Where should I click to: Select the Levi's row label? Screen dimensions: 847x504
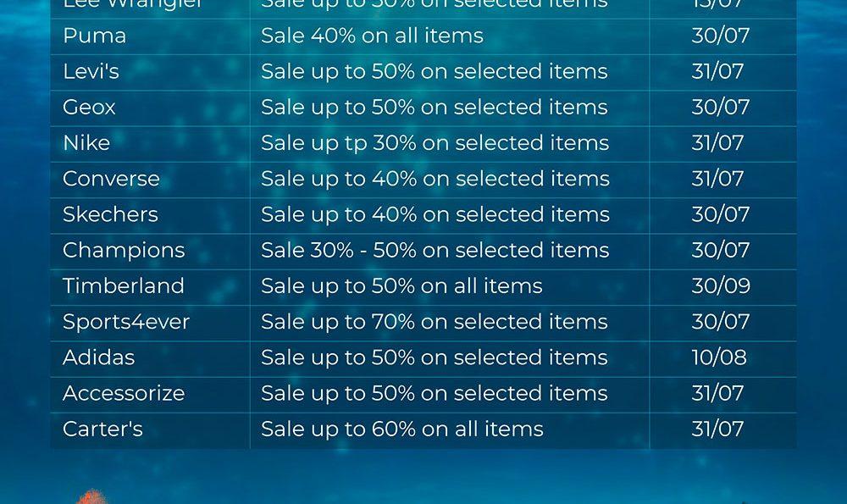click(91, 72)
